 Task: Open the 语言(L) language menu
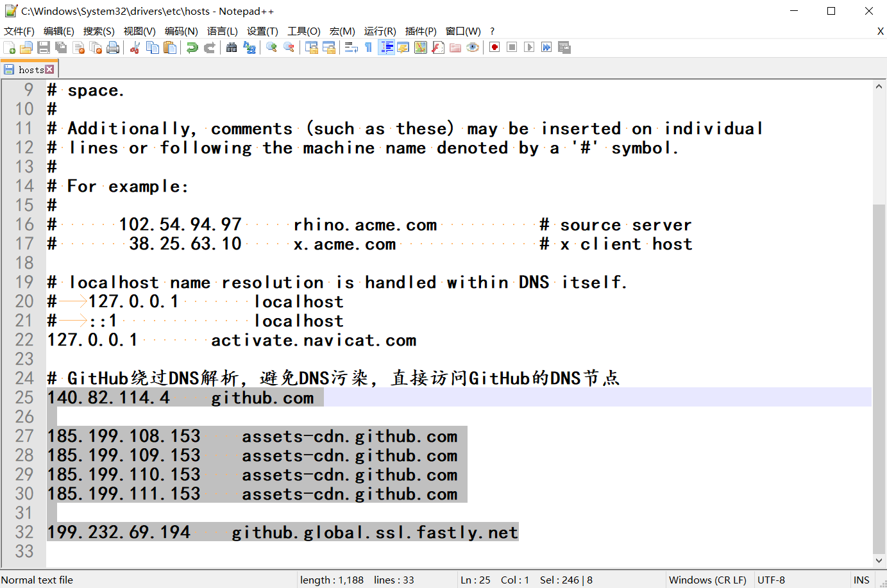tap(222, 31)
